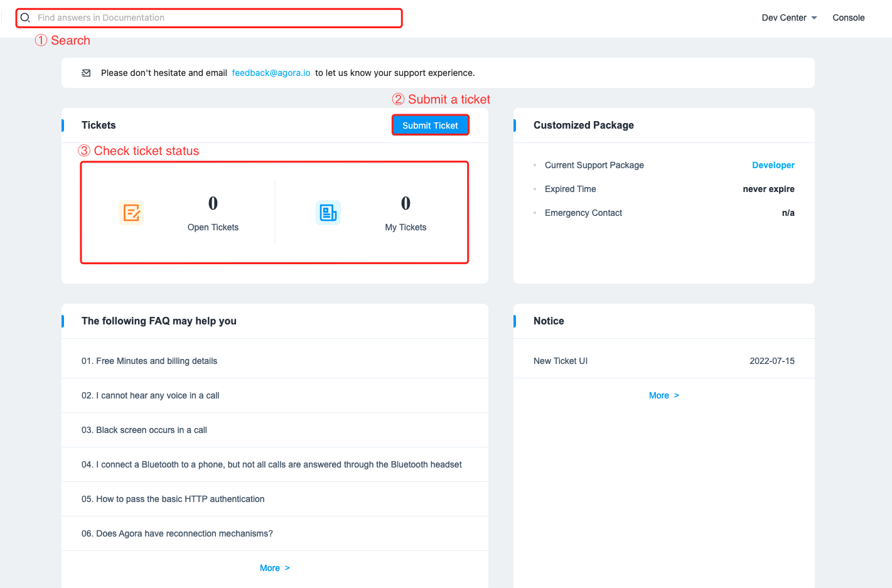Open Free Minutes and billing details FAQ
892x588 pixels.
(149, 361)
